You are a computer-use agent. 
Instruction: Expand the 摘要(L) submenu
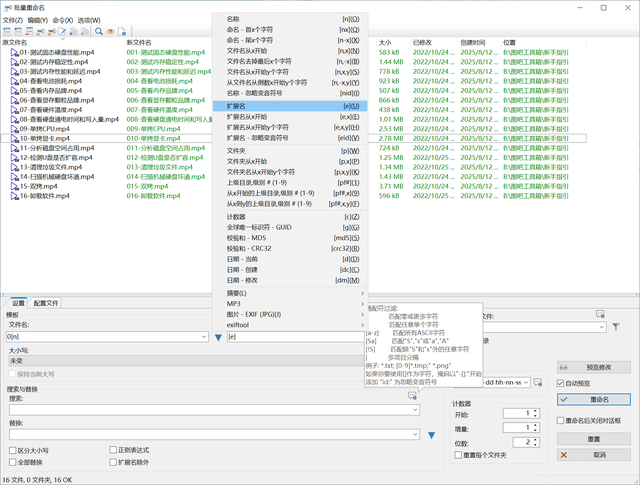[x=291, y=293]
